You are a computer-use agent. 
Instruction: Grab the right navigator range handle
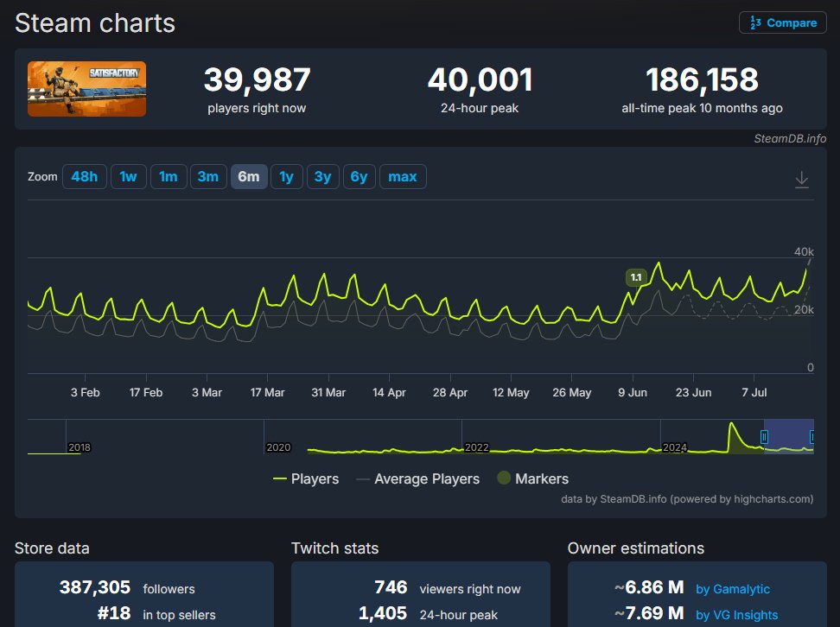811,437
